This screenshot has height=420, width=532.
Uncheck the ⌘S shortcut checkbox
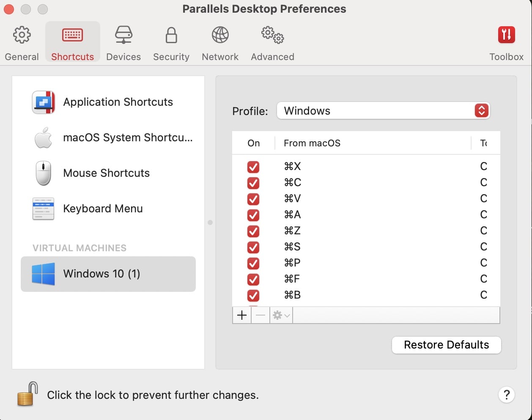coord(253,247)
